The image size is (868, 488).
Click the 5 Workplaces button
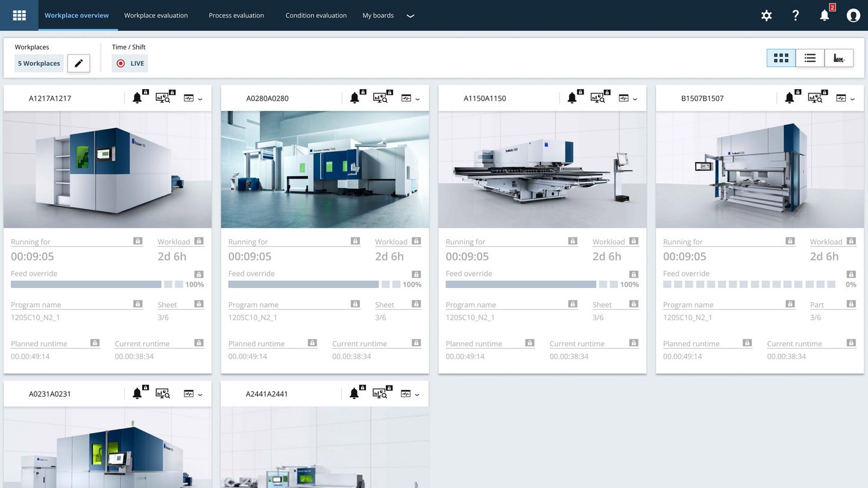39,63
